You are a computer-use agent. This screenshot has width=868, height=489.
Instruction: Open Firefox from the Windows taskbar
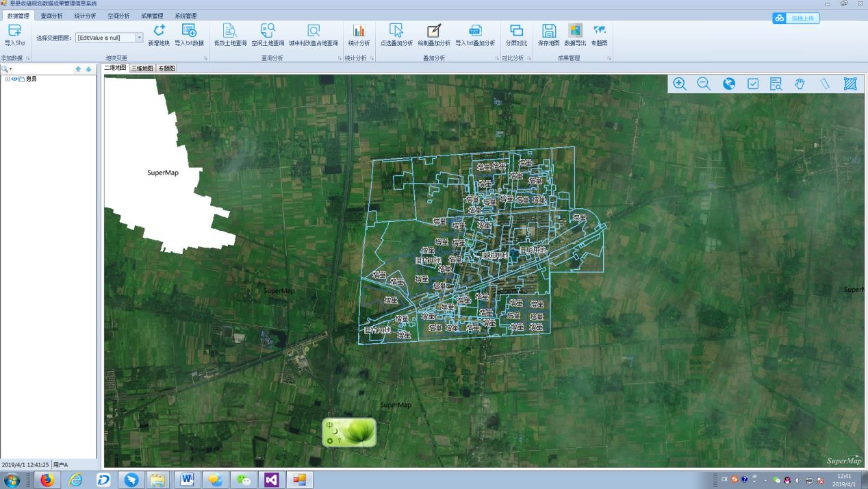tap(47, 479)
